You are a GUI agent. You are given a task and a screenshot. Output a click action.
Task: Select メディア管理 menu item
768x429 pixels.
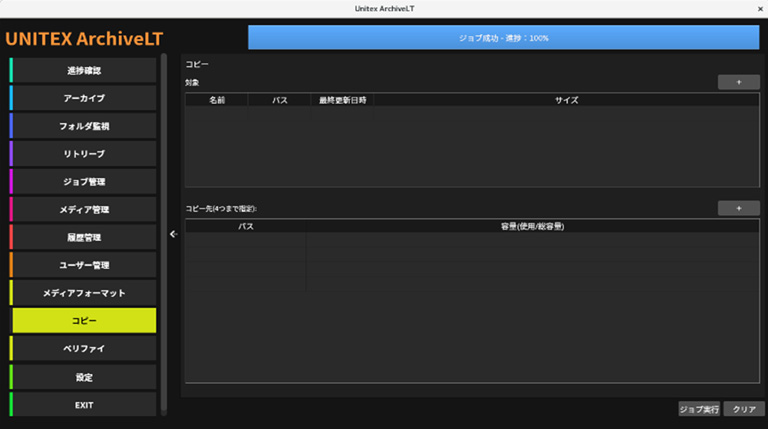point(83,210)
